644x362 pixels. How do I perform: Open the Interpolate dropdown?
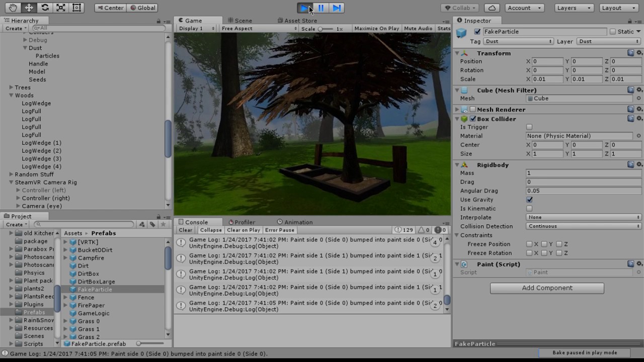tap(584, 217)
